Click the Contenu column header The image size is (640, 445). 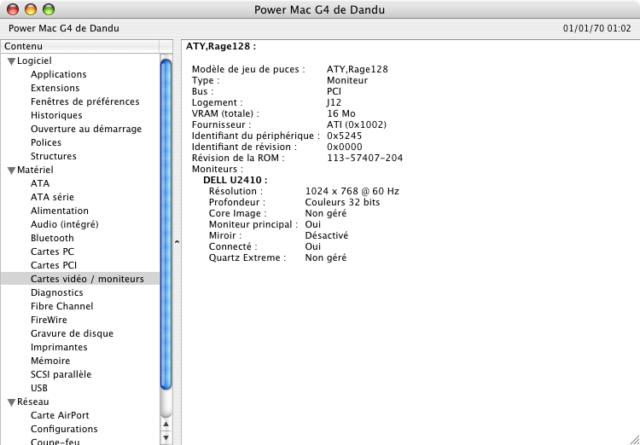pyautogui.click(x=80, y=46)
